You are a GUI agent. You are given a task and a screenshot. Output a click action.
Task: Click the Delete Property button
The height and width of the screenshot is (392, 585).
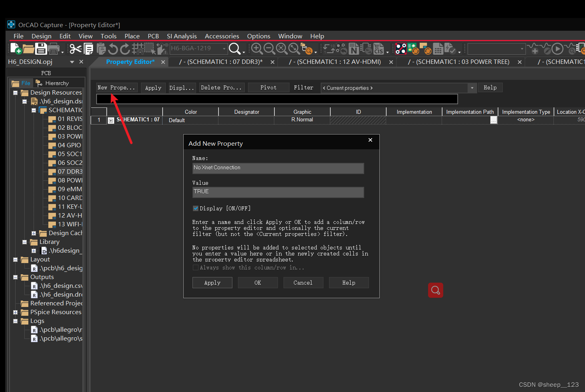[221, 87]
